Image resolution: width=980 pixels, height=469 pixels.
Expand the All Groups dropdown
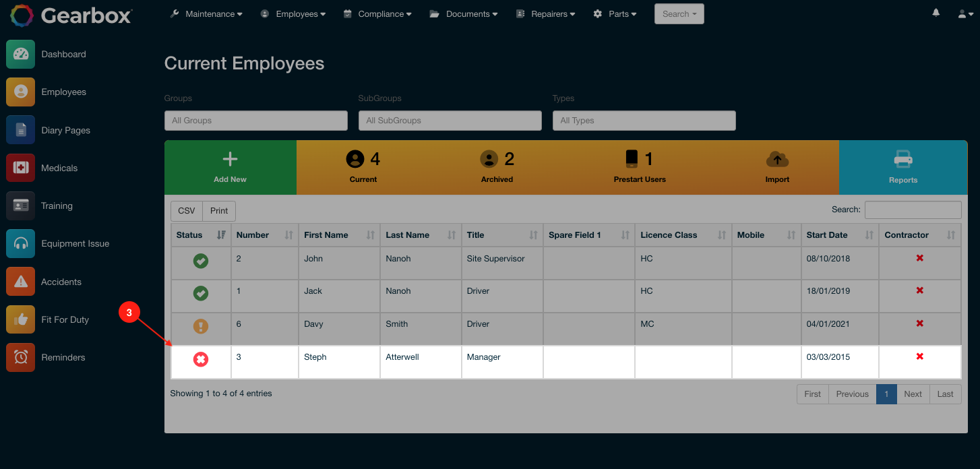tap(255, 121)
